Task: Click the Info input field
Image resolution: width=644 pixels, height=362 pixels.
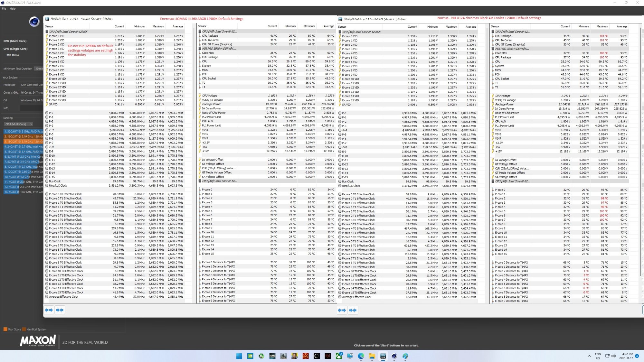Action: point(31,108)
